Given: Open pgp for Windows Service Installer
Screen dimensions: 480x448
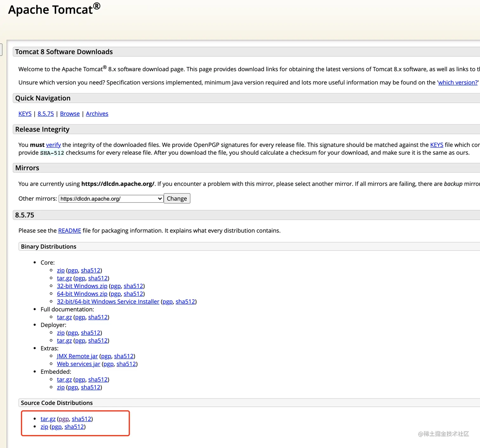Looking at the screenshot, I should pyautogui.click(x=168, y=302).
